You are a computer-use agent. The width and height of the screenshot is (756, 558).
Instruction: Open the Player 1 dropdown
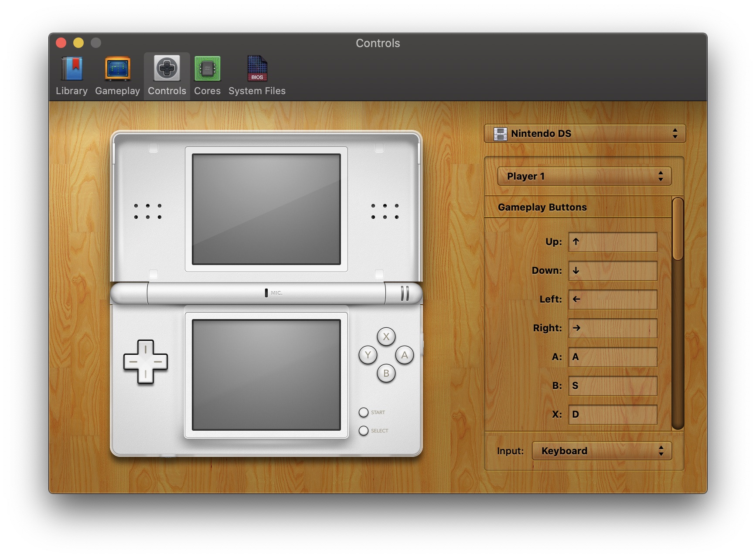click(584, 176)
